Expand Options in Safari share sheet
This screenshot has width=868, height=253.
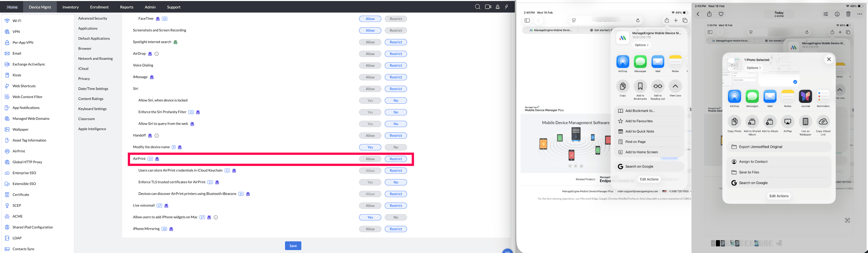[x=641, y=45]
